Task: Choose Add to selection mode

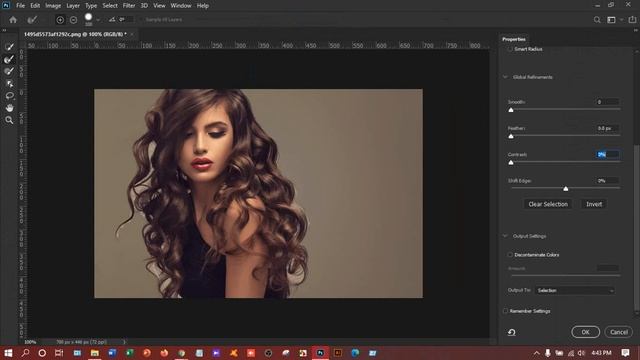Action: click(60, 20)
